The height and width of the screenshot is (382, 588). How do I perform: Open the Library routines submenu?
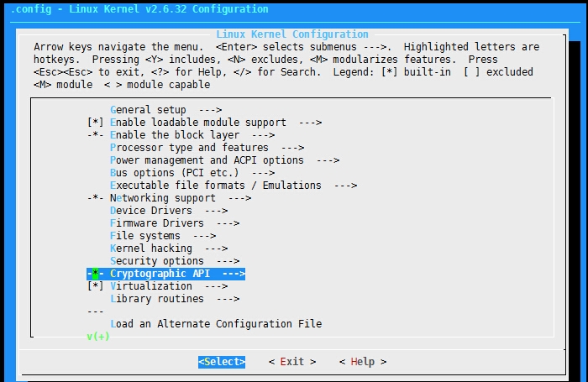pyautogui.click(x=175, y=299)
